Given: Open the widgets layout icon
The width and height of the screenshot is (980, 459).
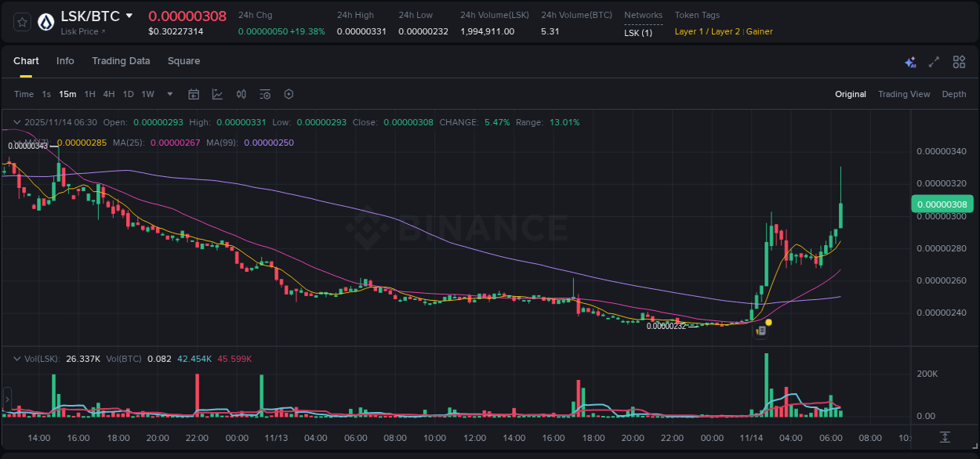Looking at the screenshot, I should pos(959,61).
